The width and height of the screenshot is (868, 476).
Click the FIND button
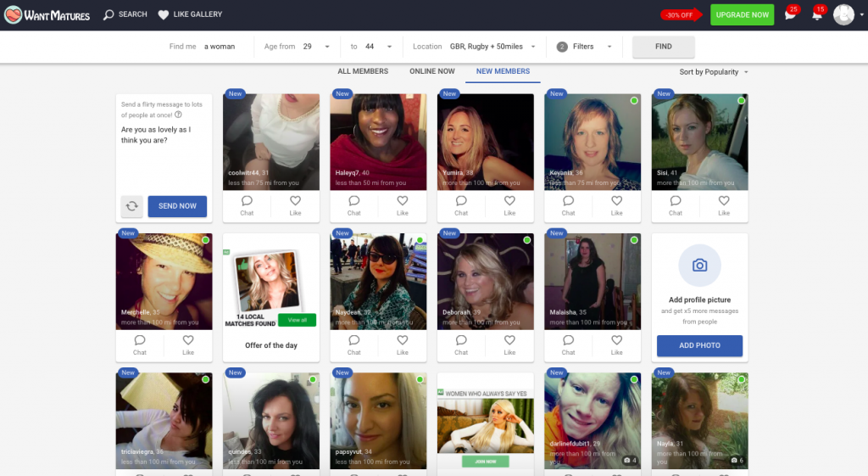[663, 47]
